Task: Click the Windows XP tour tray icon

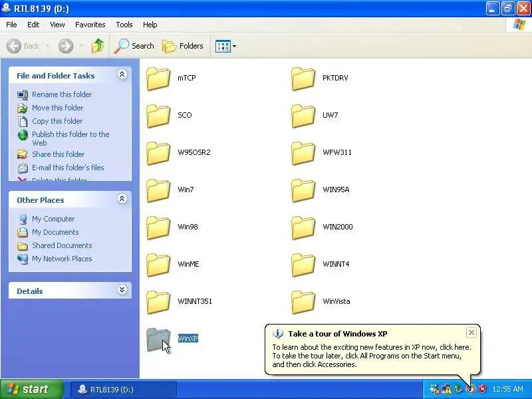Action: click(471, 389)
